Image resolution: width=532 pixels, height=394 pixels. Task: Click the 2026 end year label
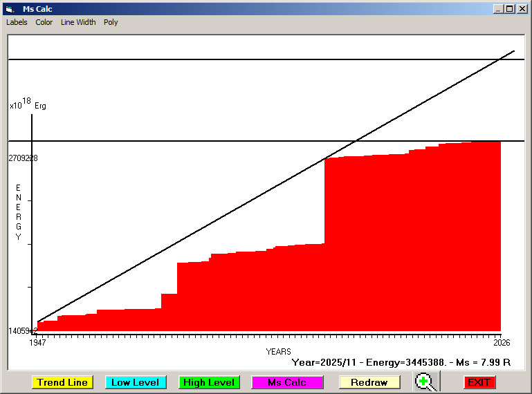[501, 342]
